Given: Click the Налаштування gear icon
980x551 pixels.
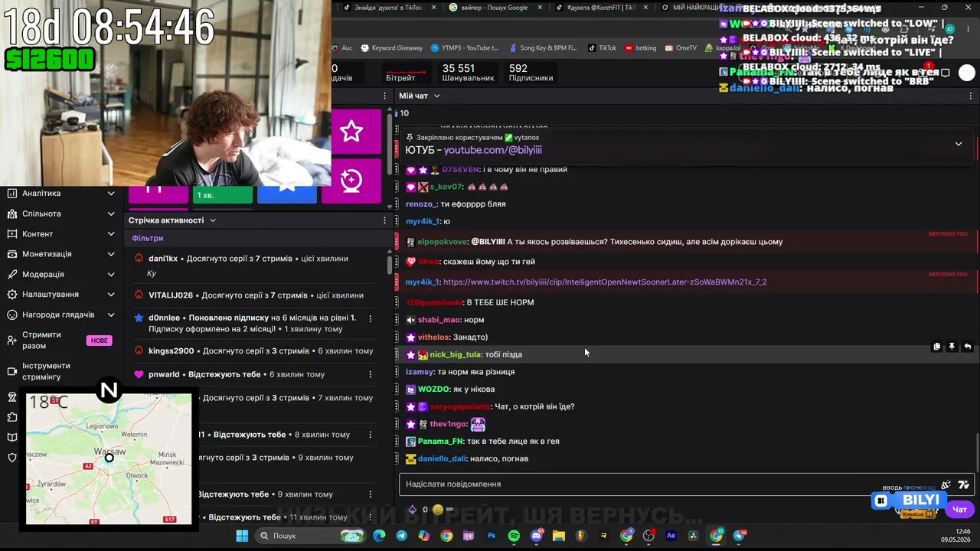Looking at the screenshot, I should pos(12,294).
